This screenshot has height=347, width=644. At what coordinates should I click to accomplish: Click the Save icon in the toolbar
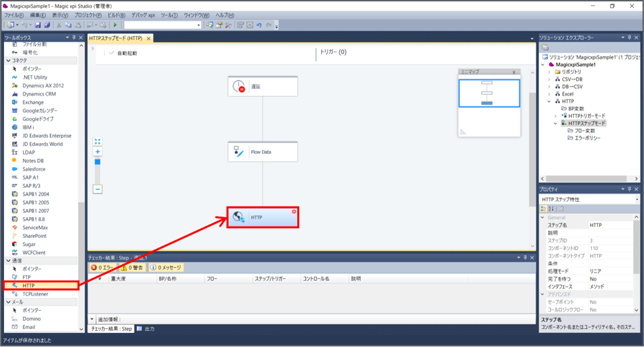tap(37, 25)
